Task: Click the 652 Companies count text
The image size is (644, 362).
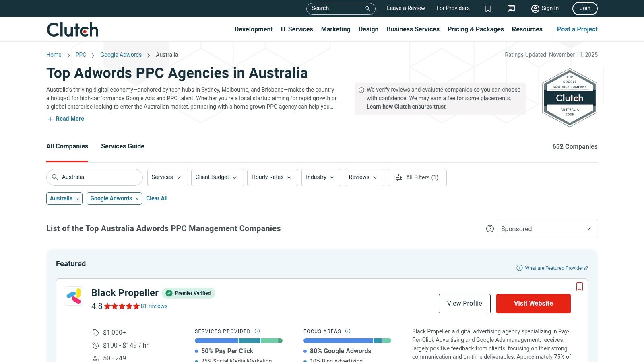Action: click(575, 147)
